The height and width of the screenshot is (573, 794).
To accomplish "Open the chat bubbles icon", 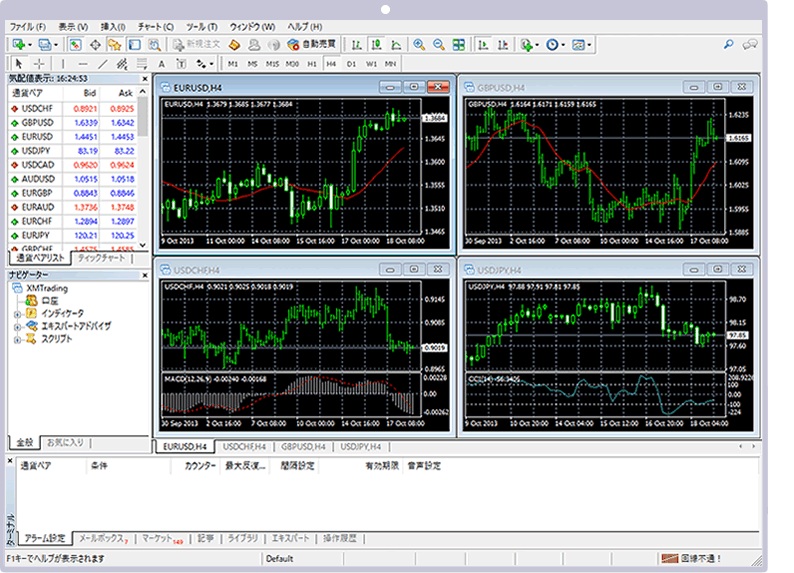I will (x=749, y=45).
